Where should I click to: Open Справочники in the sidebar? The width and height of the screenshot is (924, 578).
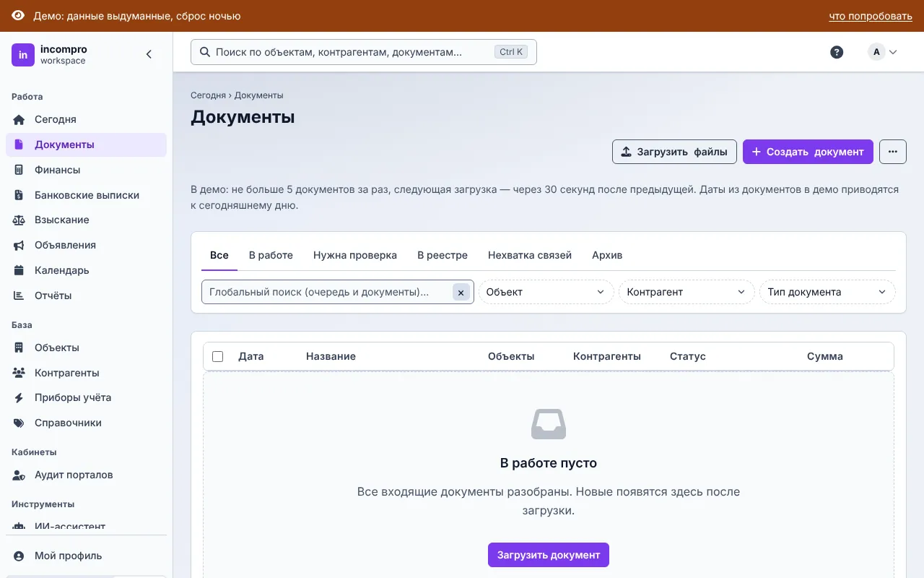click(86, 423)
